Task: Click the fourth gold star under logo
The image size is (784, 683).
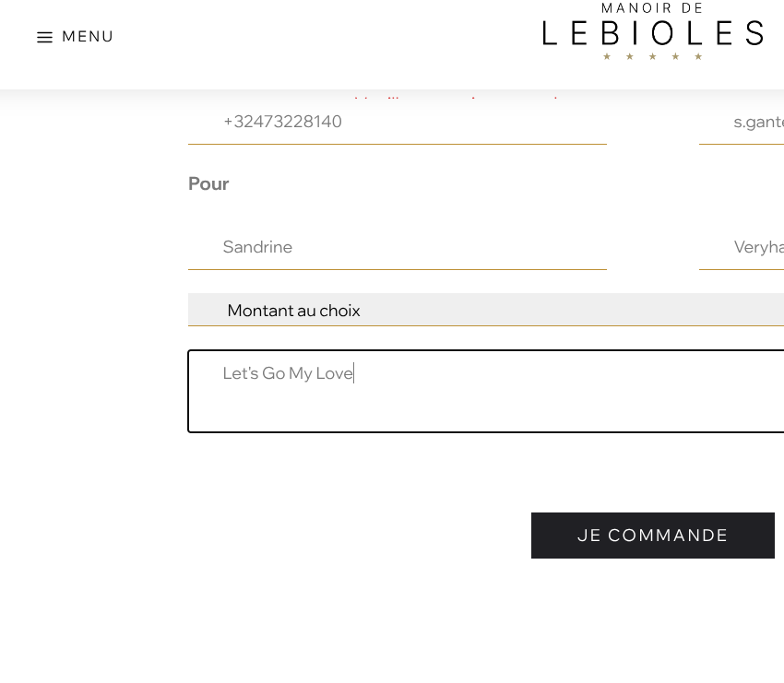Action: click(x=675, y=56)
